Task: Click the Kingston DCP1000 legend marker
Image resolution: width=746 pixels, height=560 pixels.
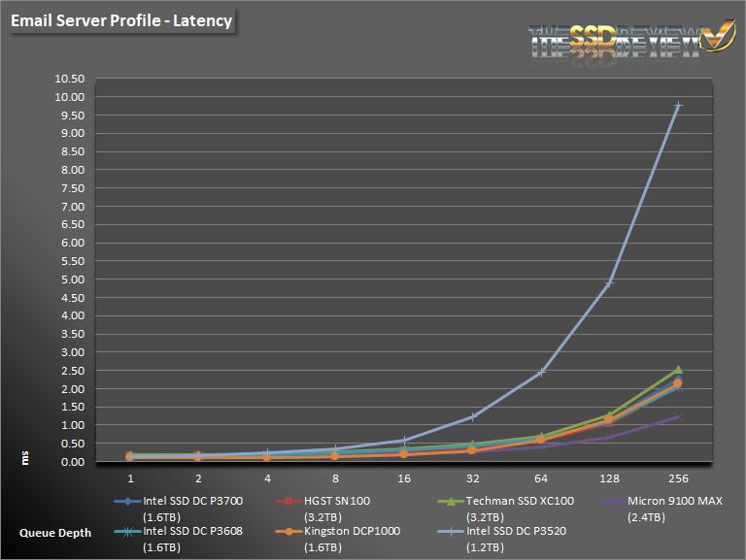Action: point(288,532)
